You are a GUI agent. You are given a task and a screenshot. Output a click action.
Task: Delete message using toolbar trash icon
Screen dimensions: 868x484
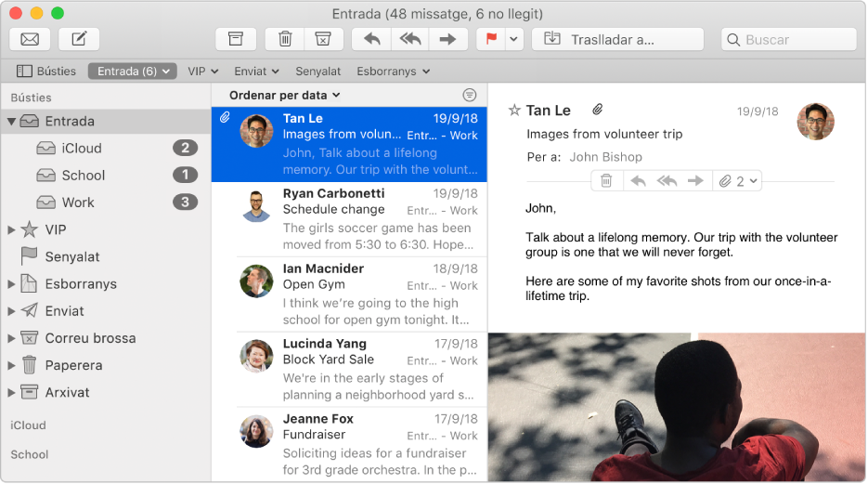pyautogui.click(x=285, y=39)
